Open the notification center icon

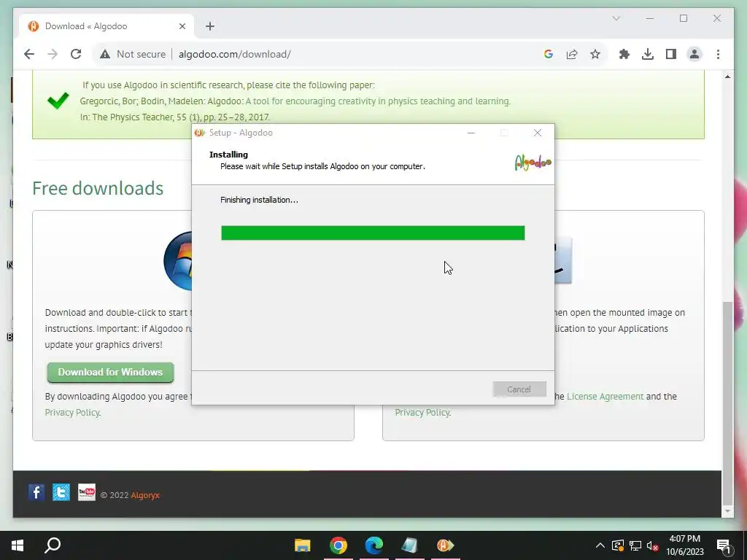click(724, 545)
